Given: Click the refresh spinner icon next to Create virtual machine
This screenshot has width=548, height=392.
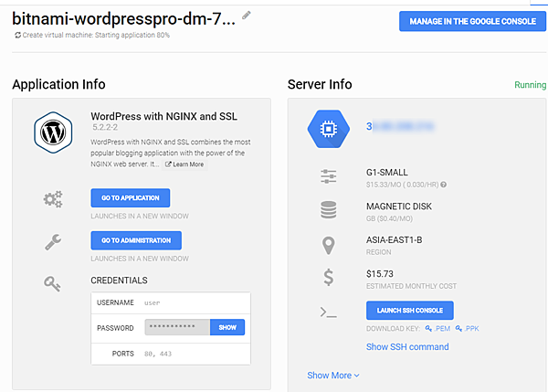Looking at the screenshot, I should click(17, 35).
